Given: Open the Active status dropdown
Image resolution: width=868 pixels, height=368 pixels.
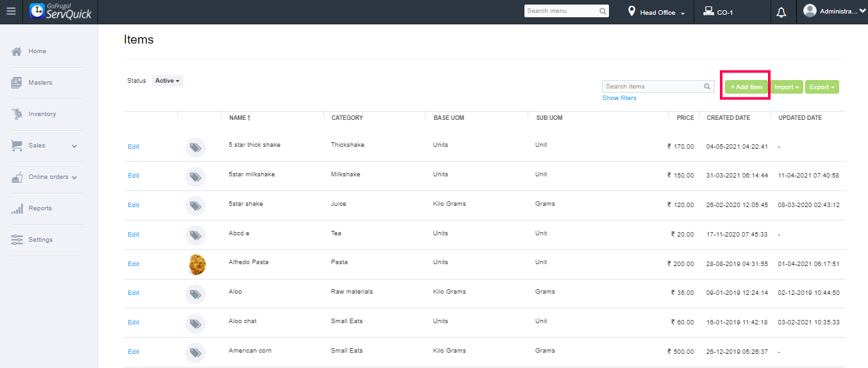Looking at the screenshot, I should (x=167, y=81).
